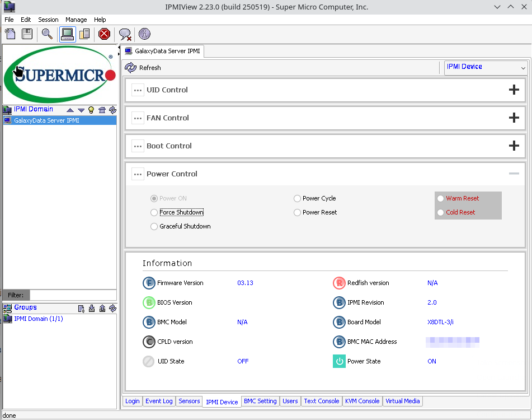Click the Save floppy disk toolbar icon
This screenshot has height=420, width=532.
[27, 34]
